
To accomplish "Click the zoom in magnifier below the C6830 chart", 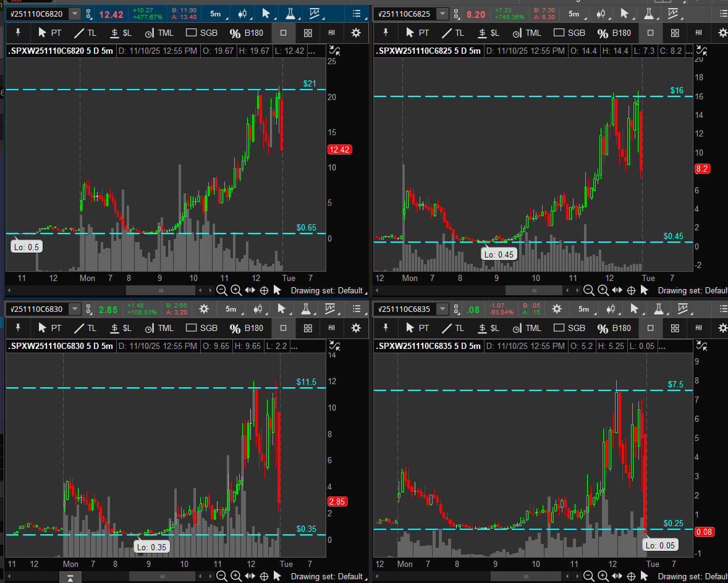I will (237, 576).
